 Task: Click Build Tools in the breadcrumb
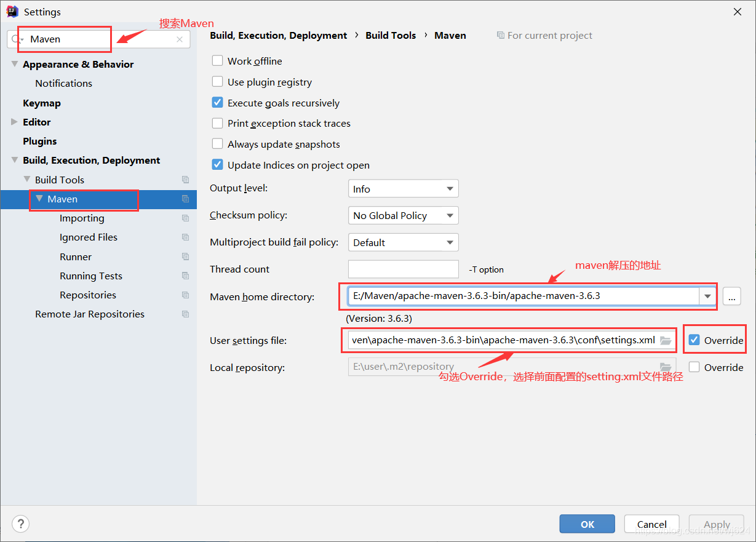point(391,36)
